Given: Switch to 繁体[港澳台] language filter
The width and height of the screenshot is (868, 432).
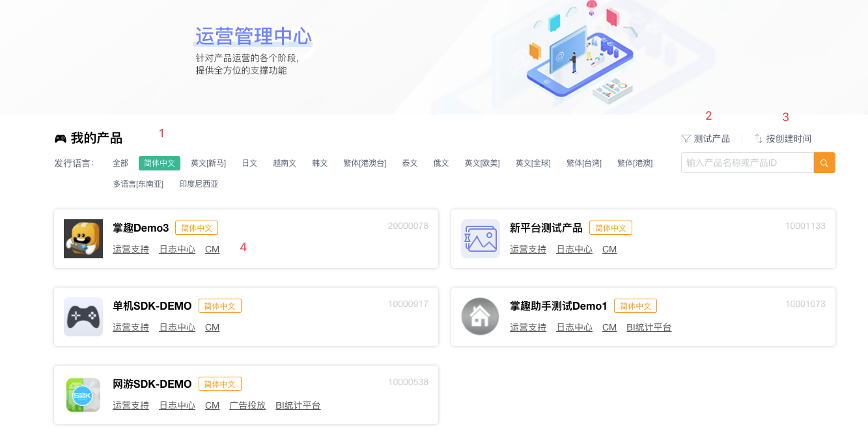Looking at the screenshot, I should pyautogui.click(x=365, y=163).
